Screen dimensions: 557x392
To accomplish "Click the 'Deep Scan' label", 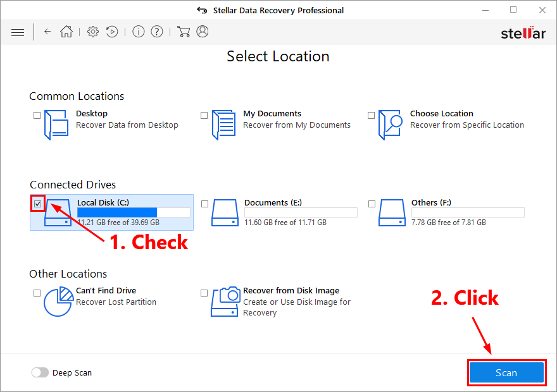I will (72, 373).
